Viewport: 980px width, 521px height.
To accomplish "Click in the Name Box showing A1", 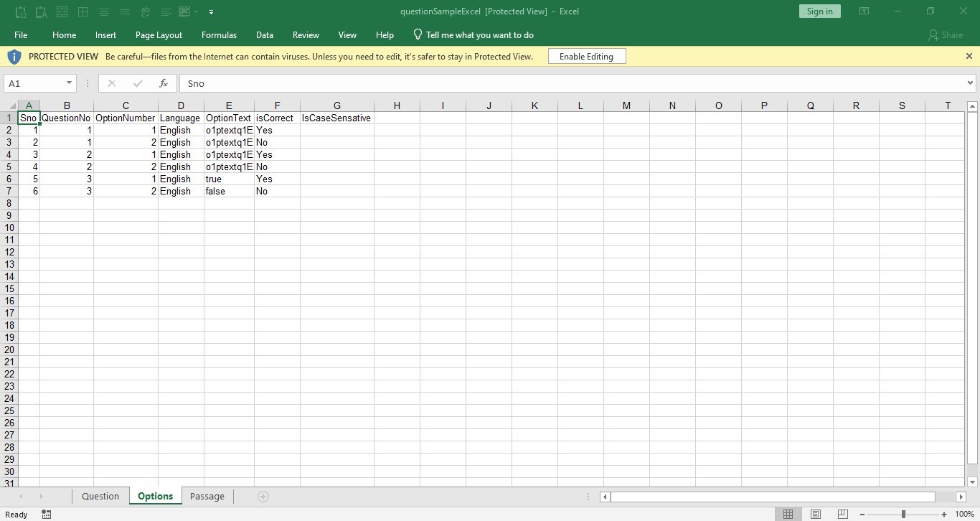I will coord(34,83).
